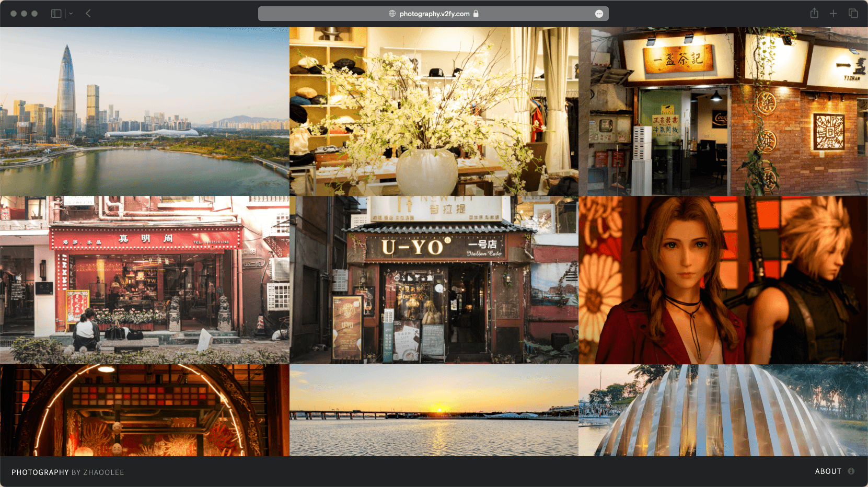Screen dimensions: 868x487
Task: Open the red shopfront photo with seated person
Action: [x=144, y=280]
